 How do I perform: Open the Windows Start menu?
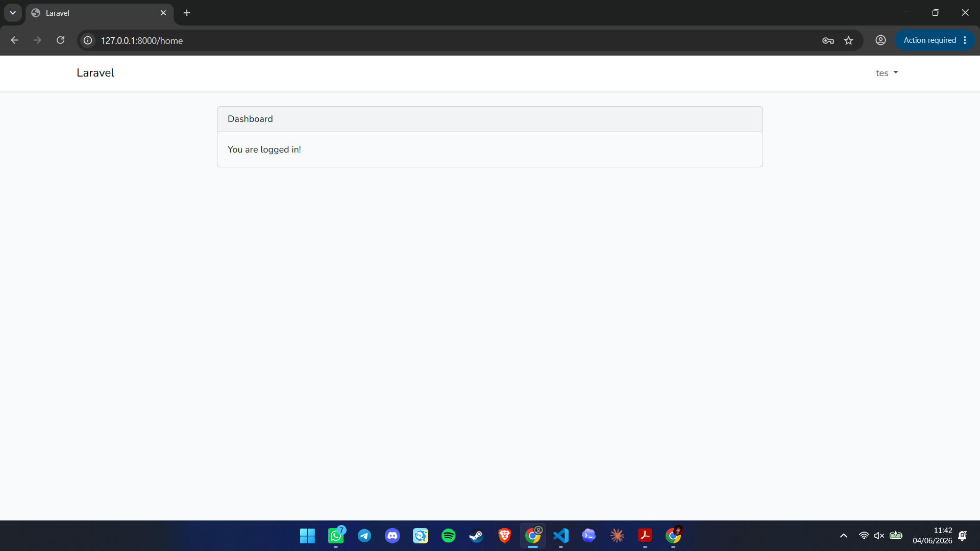[307, 536]
